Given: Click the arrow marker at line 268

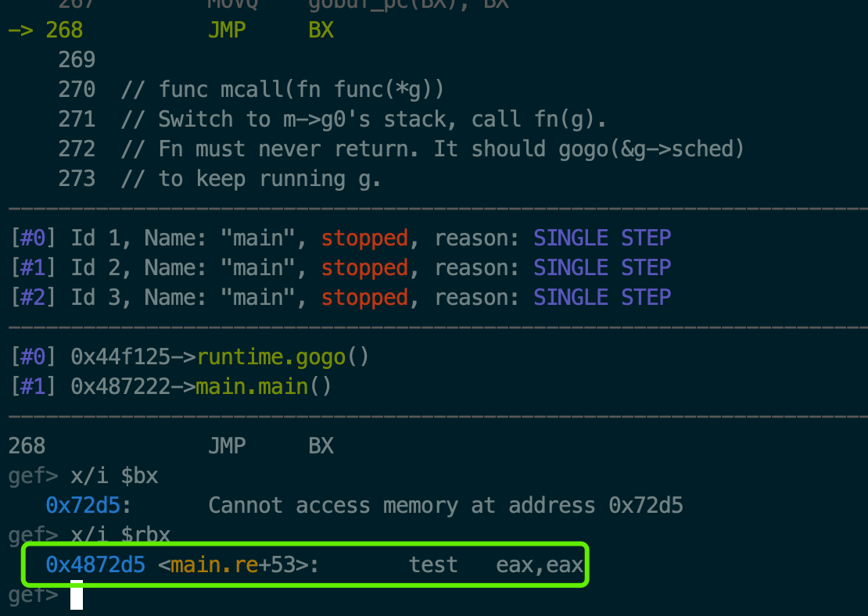Looking at the screenshot, I should (x=21, y=30).
